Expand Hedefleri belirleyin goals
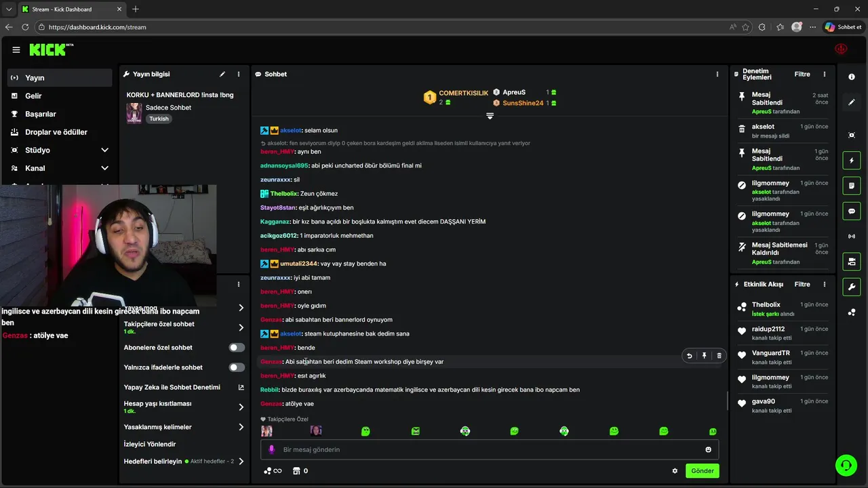The width and height of the screenshot is (868, 488). pos(241,462)
